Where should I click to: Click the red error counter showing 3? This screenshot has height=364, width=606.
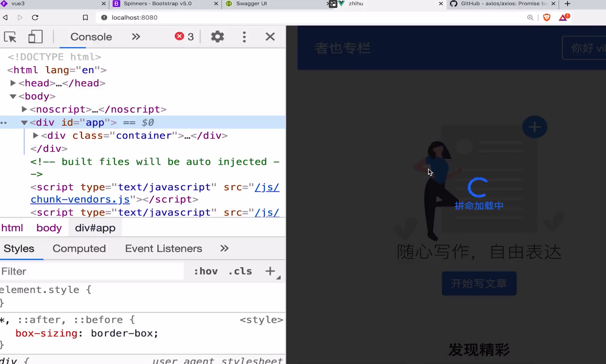(184, 36)
